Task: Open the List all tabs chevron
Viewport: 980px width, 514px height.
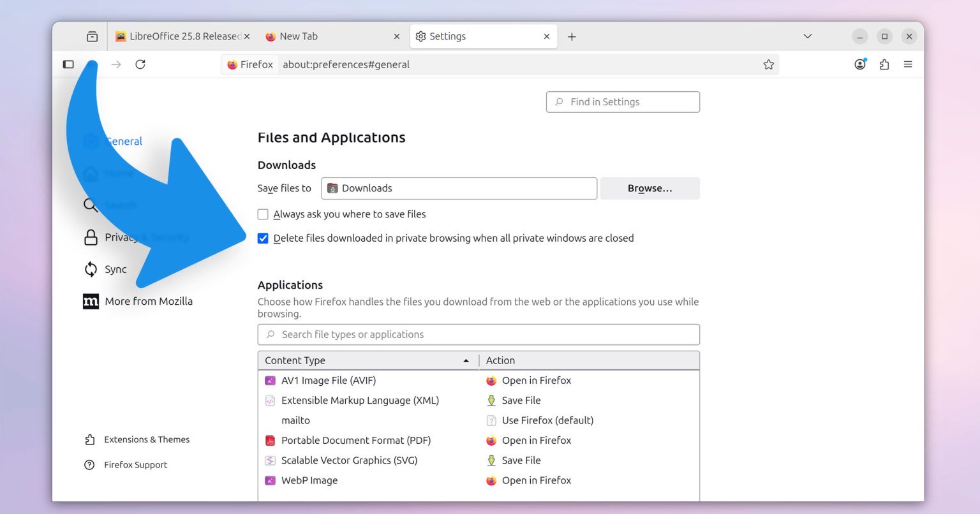Action: [808, 36]
